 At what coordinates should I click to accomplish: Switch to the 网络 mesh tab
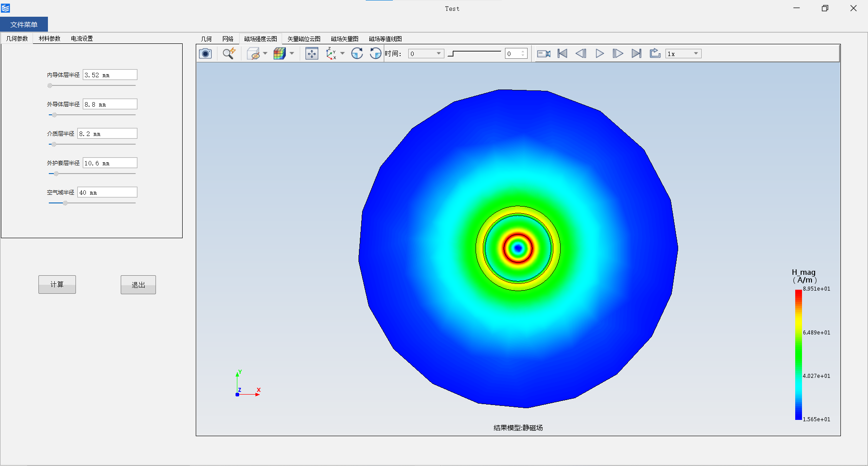[x=228, y=39]
